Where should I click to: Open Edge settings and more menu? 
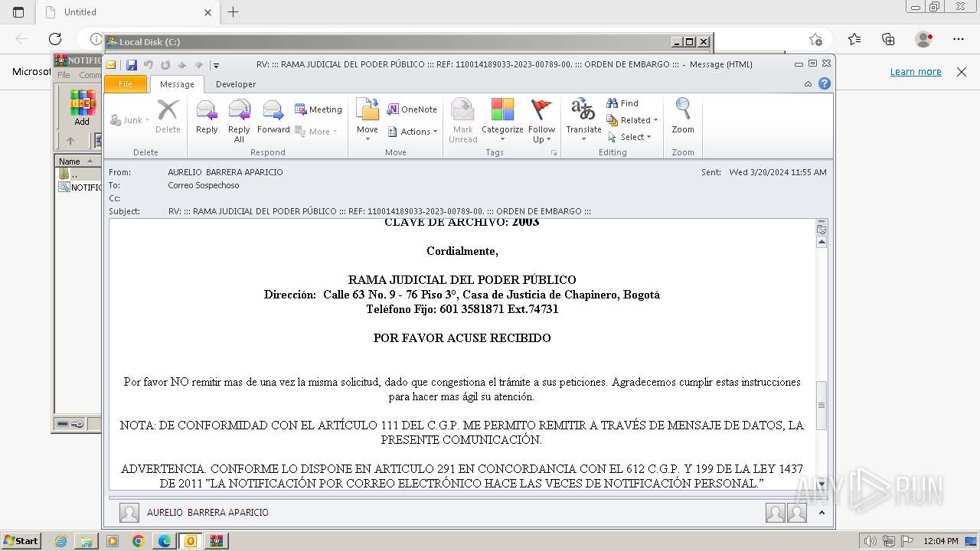tap(959, 39)
